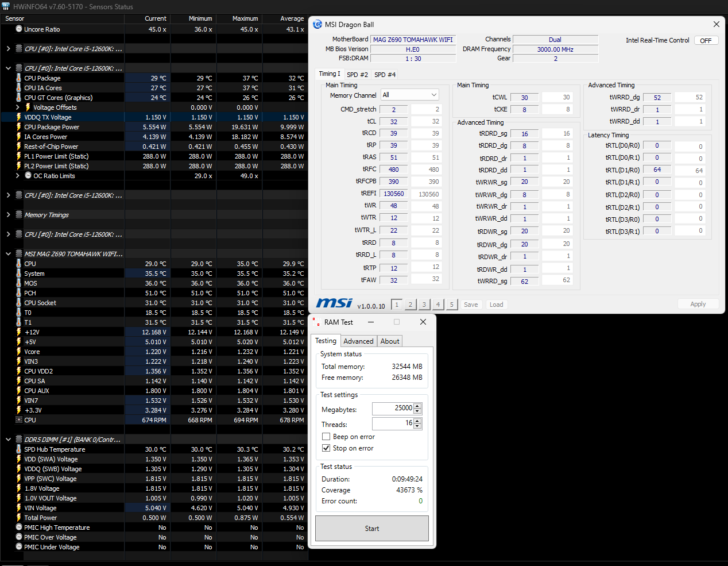This screenshot has height=566, width=728.
Task: Click the Megabytes input field showing 25000
Action: tap(393, 409)
